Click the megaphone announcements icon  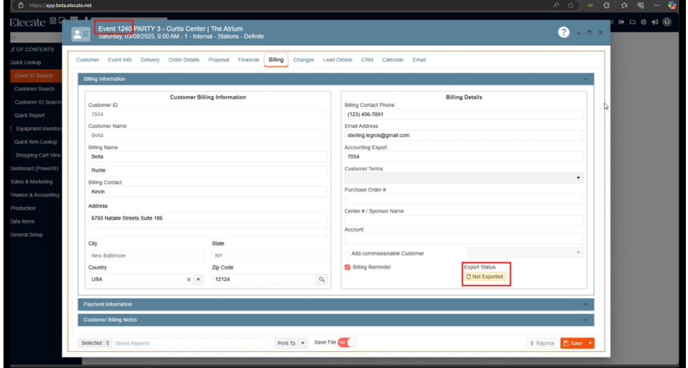[x=655, y=22]
